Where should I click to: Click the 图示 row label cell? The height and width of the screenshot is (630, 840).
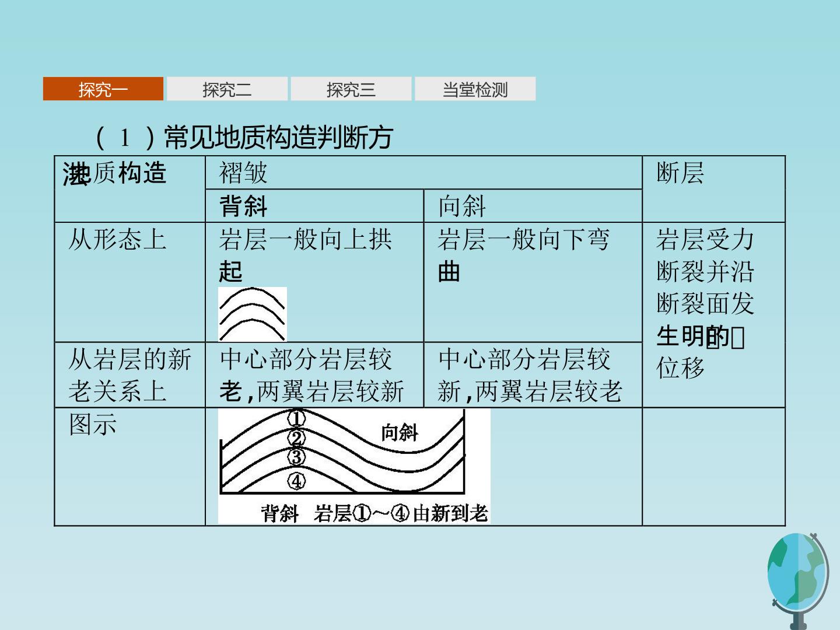(x=130, y=467)
